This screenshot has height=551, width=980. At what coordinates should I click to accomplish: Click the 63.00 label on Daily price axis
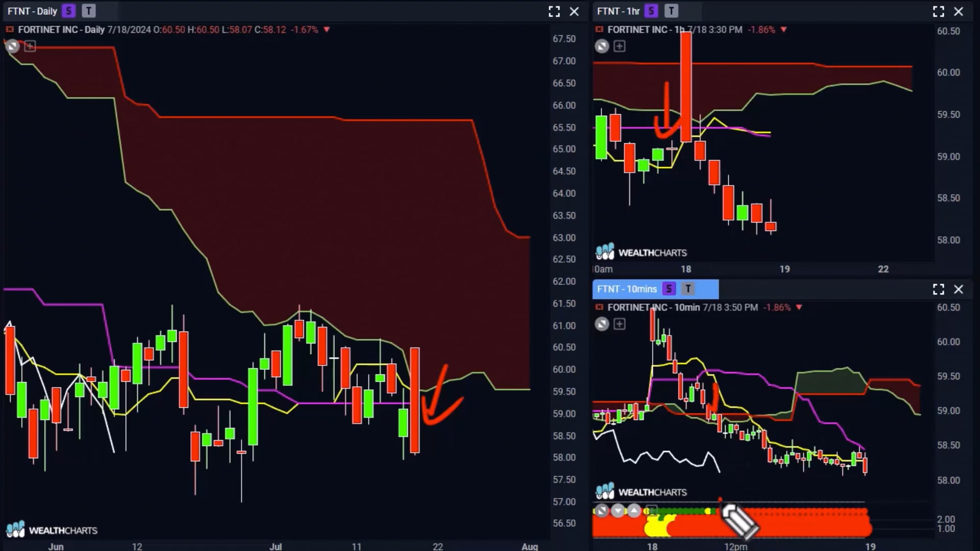pos(564,237)
